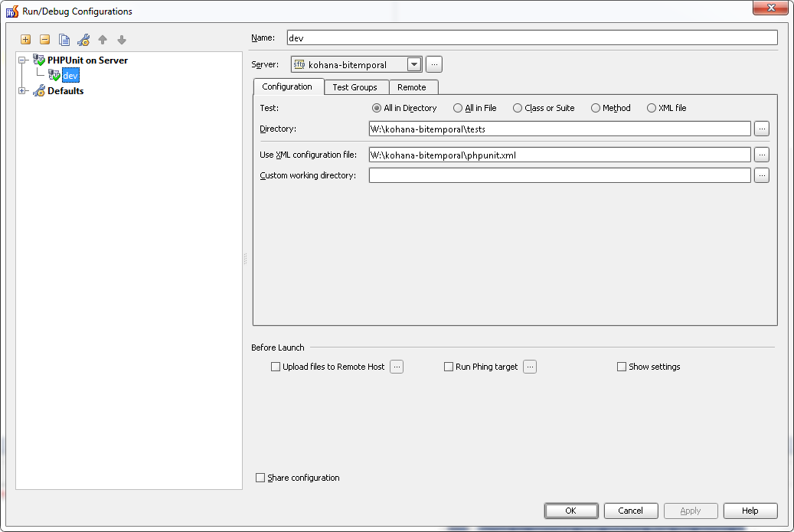Open the Remote tab

[412, 87]
